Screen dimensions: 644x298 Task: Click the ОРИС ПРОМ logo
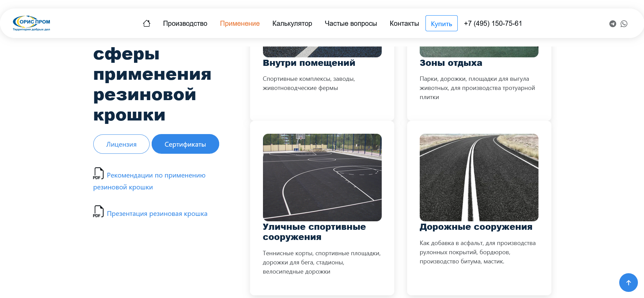pyautogui.click(x=32, y=23)
